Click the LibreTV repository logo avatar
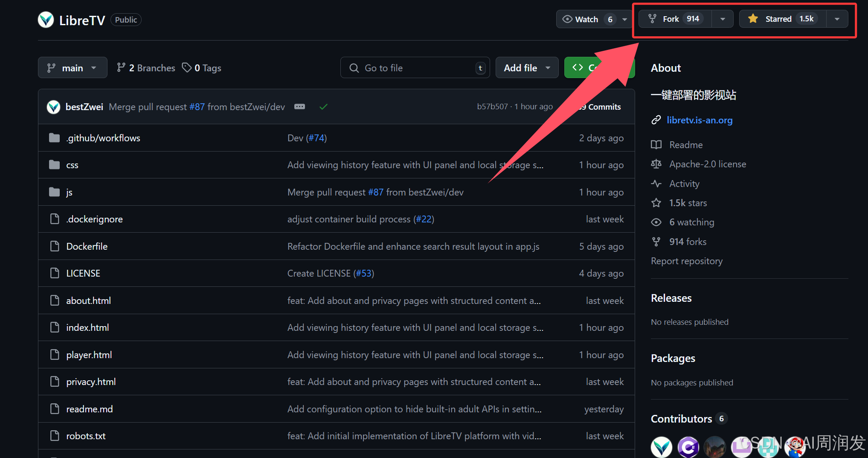 [46, 20]
